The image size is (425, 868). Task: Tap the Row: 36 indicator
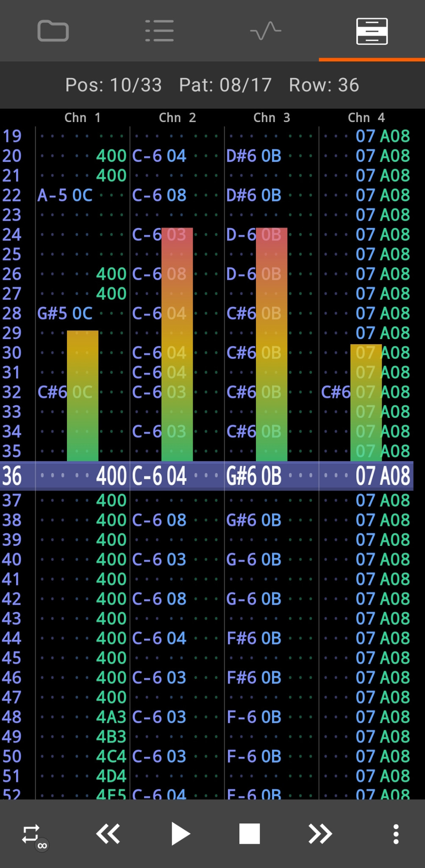324,85
